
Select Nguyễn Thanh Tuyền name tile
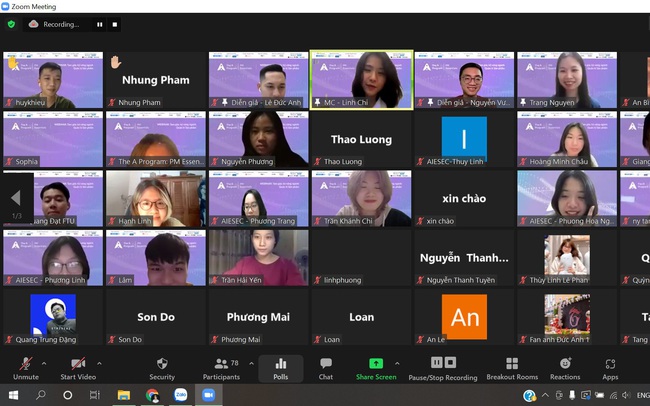coord(464,258)
